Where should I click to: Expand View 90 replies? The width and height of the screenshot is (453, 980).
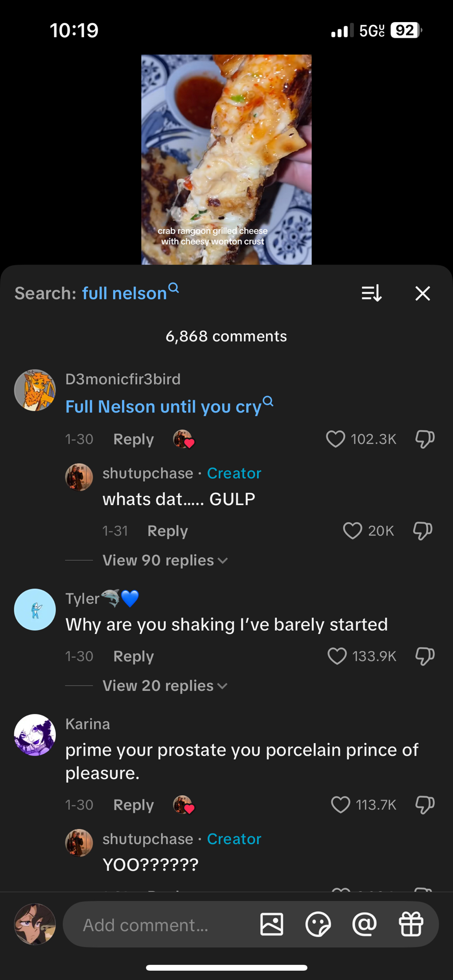165,560
